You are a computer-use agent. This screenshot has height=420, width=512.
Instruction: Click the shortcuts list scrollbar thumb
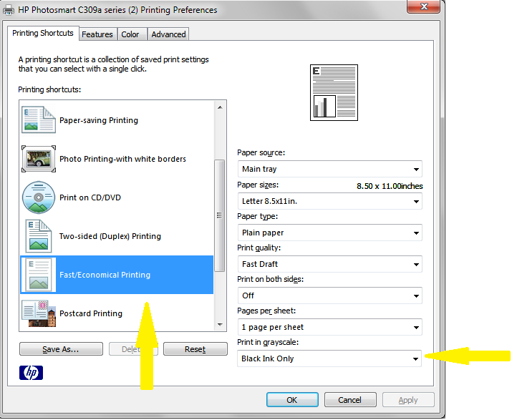point(219,215)
